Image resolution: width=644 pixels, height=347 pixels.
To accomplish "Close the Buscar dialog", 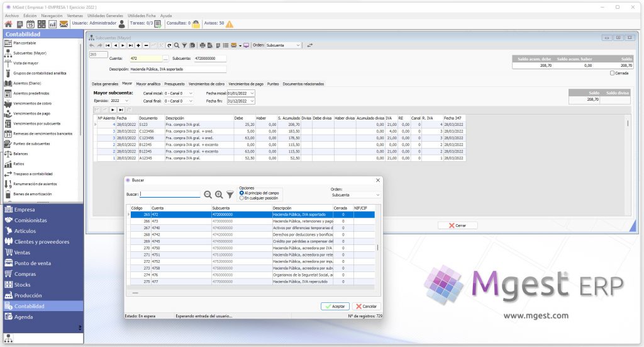I will 378,180.
